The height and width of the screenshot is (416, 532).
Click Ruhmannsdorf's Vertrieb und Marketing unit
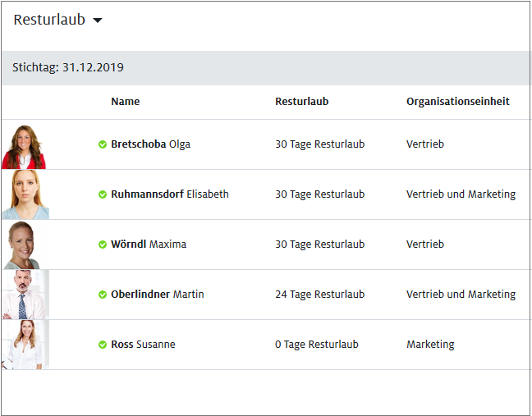[x=461, y=194]
